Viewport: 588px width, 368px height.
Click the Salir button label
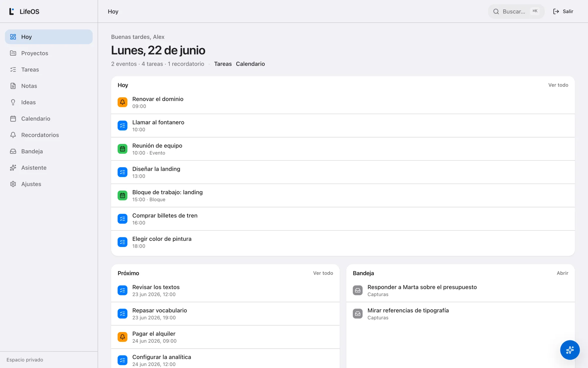pyautogui.click(x=568, y=11)
